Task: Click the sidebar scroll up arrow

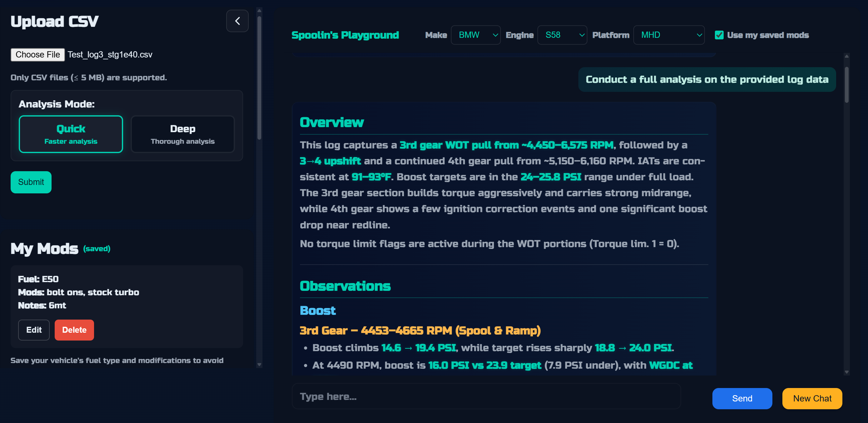Action: pos(259,11)
